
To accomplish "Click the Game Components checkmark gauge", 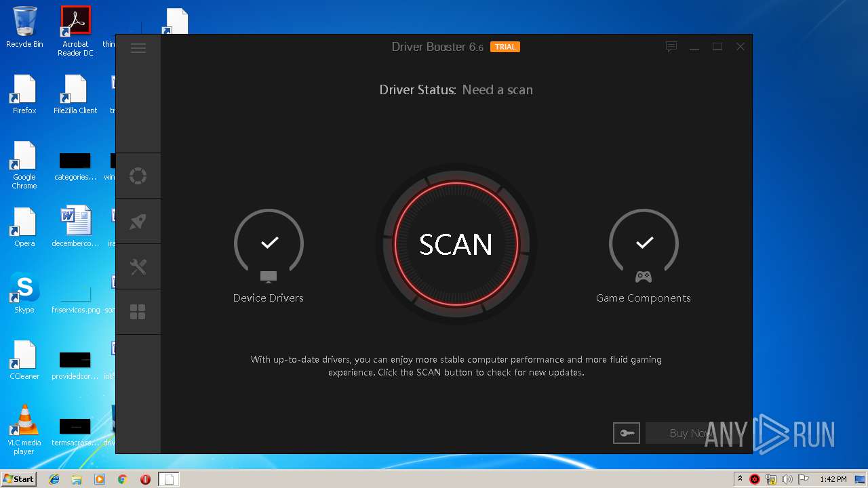I will coord(644,243).
